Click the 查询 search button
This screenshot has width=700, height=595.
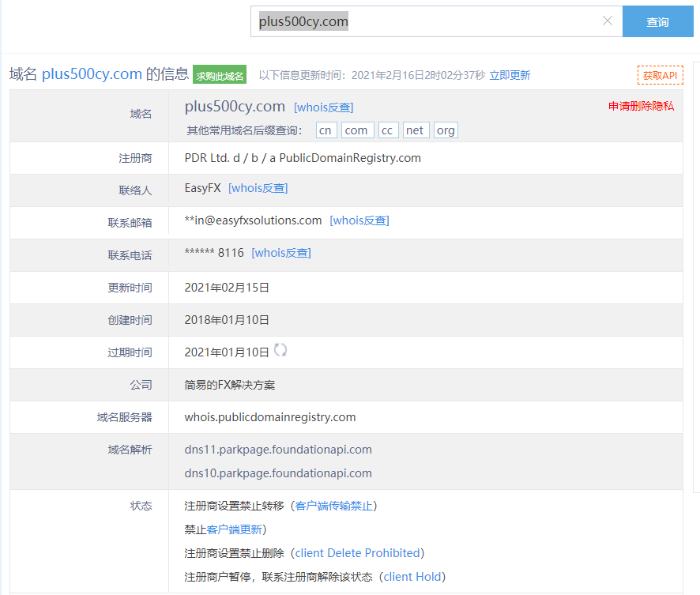click(x=657, y=22)
